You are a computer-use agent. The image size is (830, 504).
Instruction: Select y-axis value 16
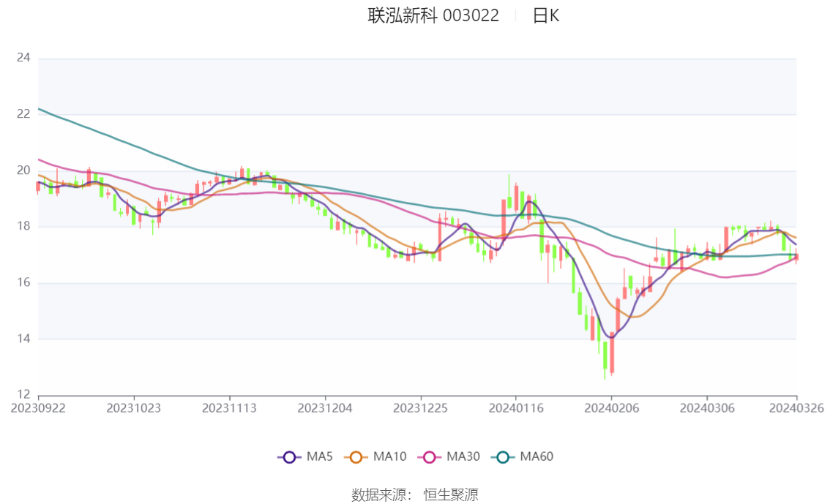pos(24,282)
